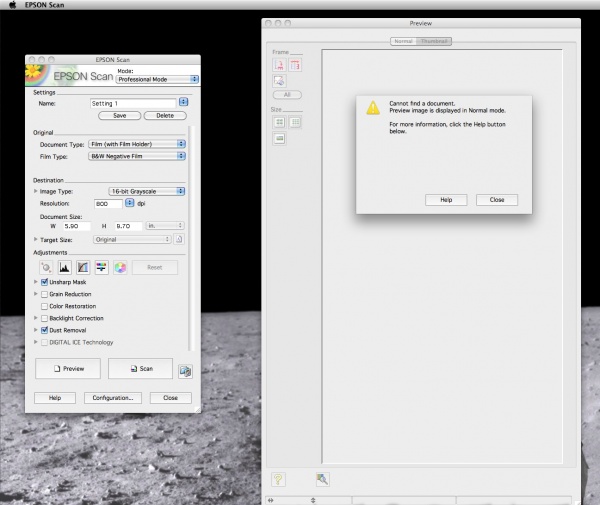600x505 pixels.
Task: Select small thumbnail size icon
Action: click(295, 122)
